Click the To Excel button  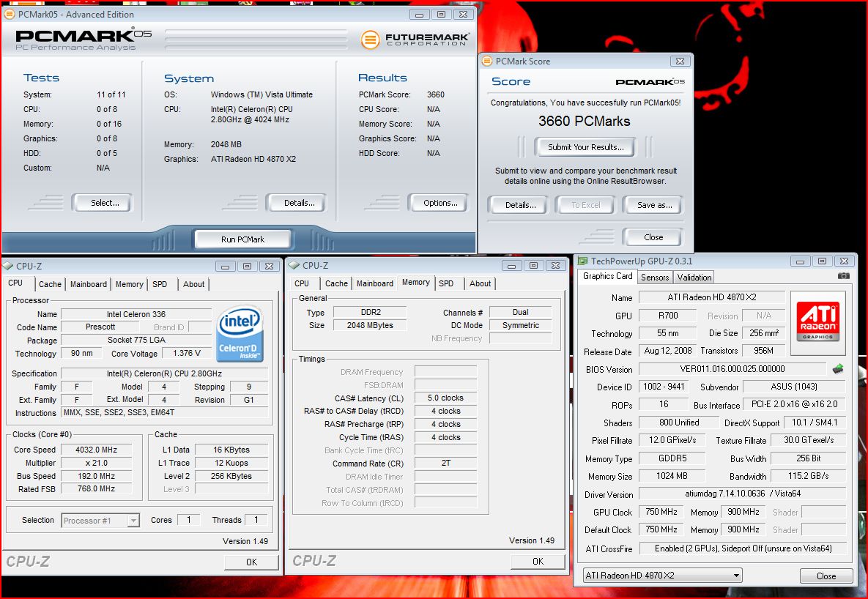[x=586, y=205]
